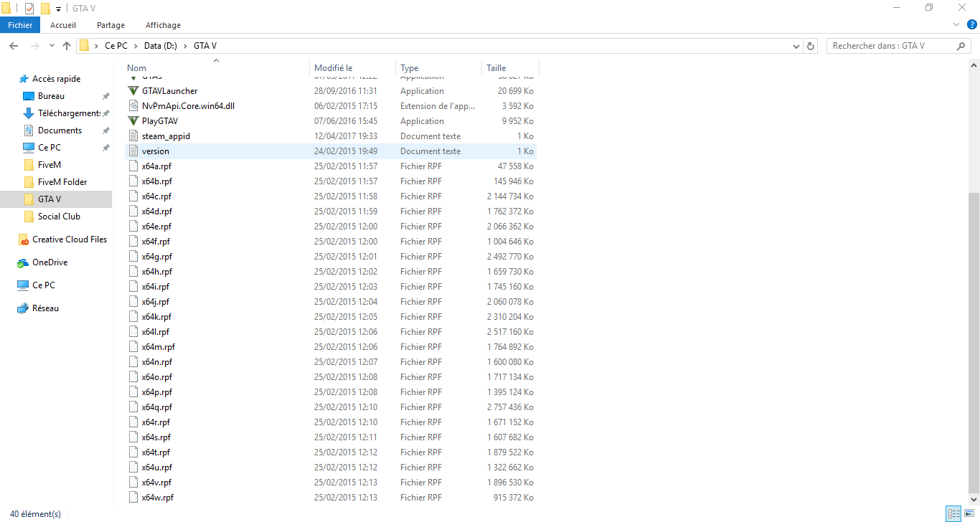Screen dimensions: 980x522
Task: Click the search magnifier icon
Action: [961, 46]
